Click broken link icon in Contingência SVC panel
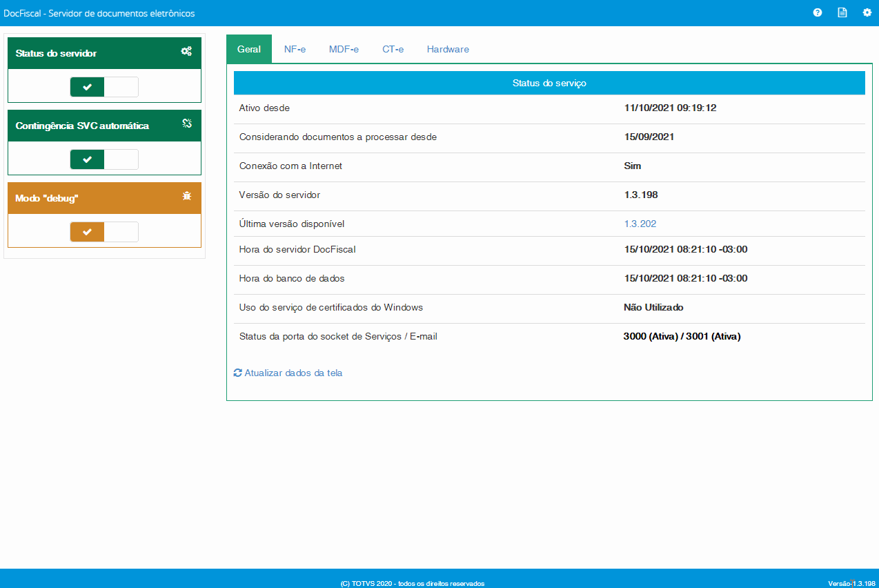The image size is (879, 588). point(186,124)
